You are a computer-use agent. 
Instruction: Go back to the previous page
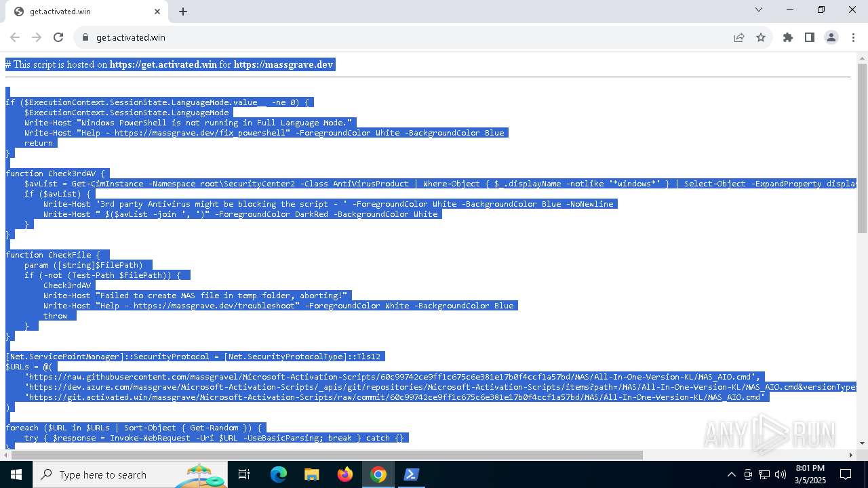click(x=15, y=37)
